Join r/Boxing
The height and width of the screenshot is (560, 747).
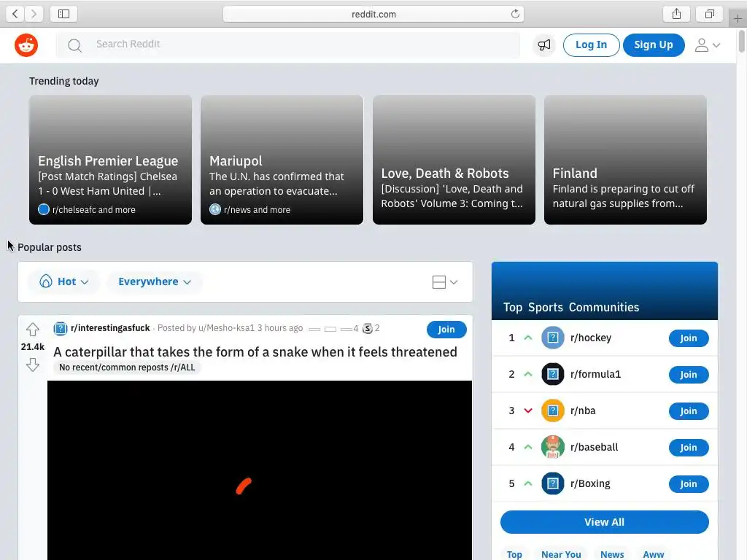coord(689,484)
